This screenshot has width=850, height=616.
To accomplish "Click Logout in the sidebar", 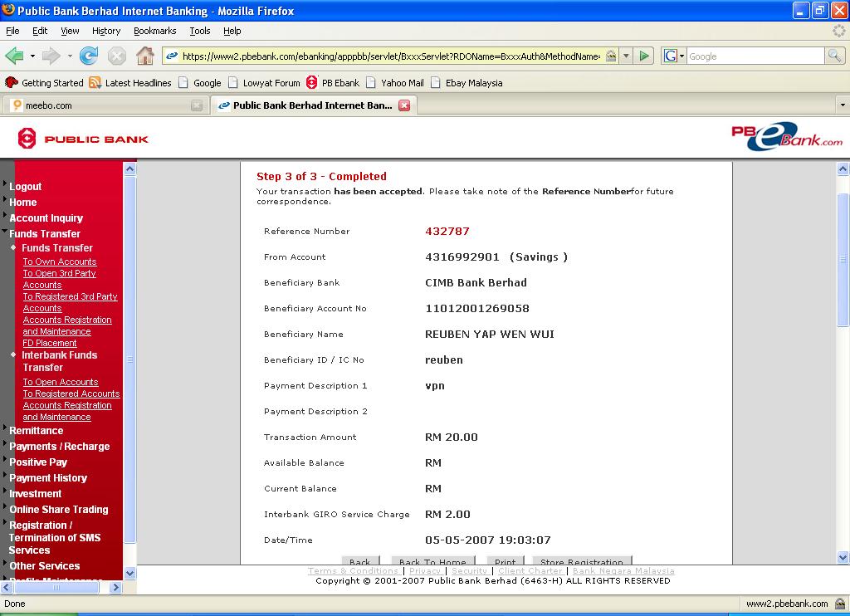I will point(25,187).
